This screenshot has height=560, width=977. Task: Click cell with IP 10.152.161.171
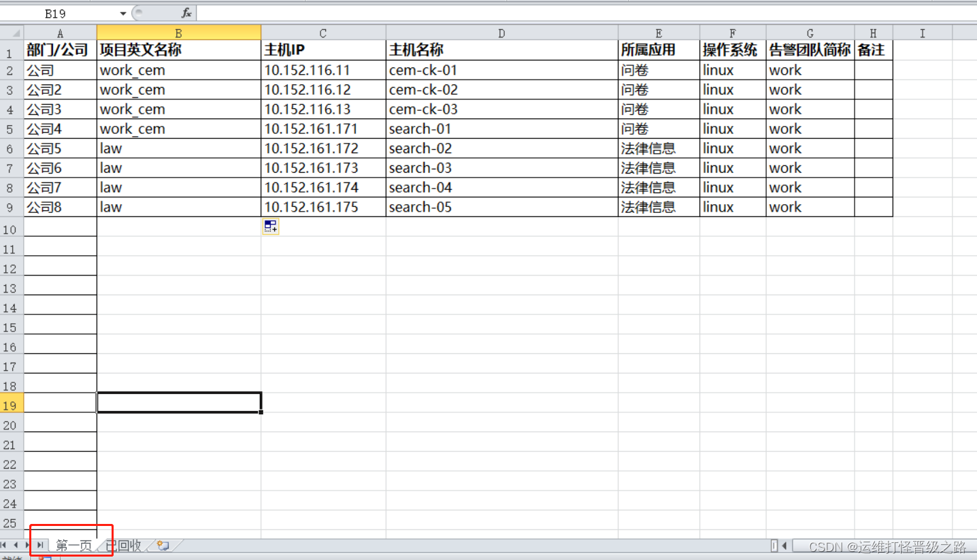[x=323, y=129]
